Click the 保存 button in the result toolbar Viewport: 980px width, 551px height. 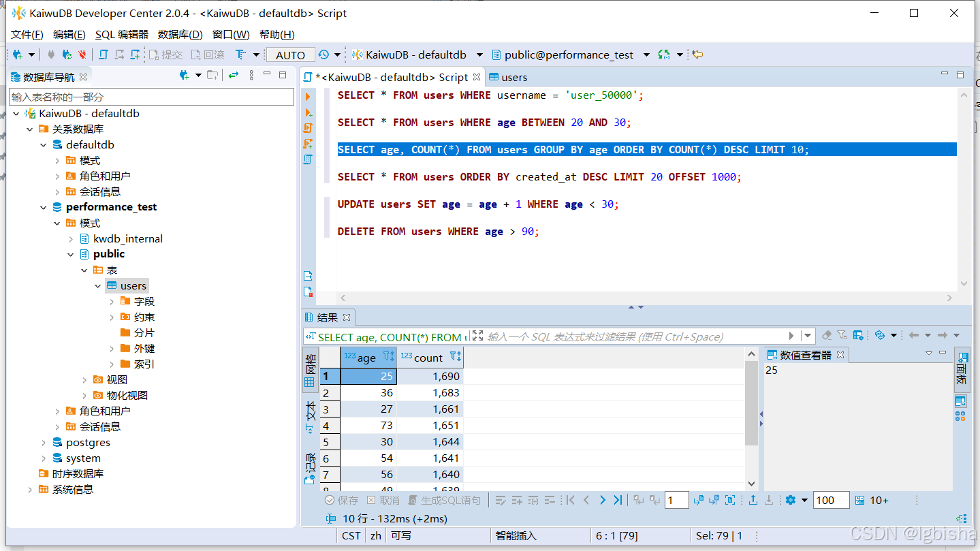[x=342, y=500]
